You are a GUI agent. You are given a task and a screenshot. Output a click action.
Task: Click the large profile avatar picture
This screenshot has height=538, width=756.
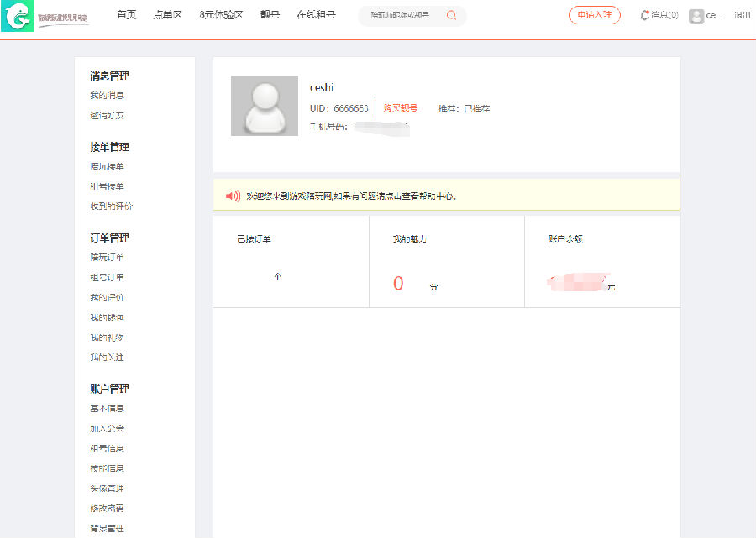265,106
